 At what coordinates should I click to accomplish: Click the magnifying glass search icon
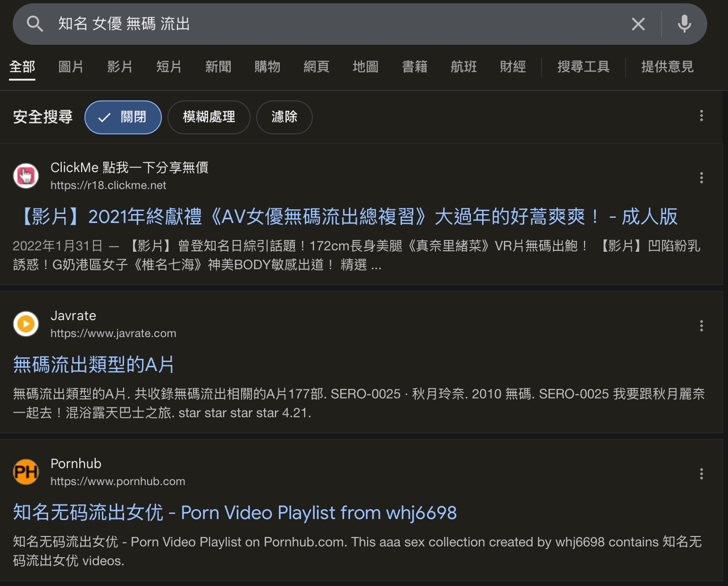35,24
